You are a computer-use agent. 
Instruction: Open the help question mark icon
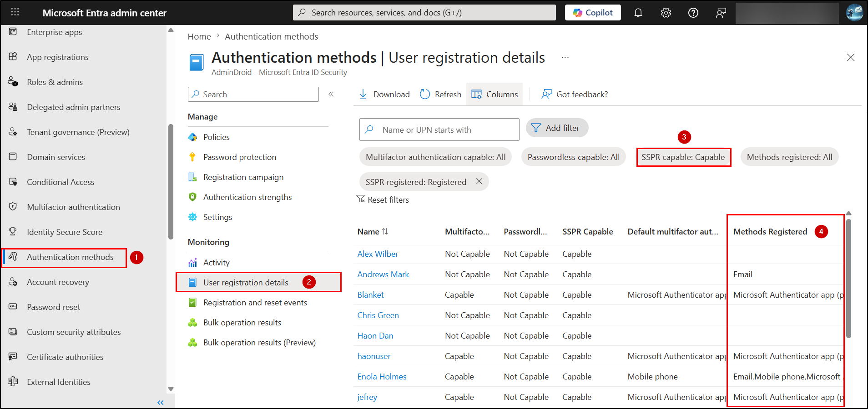click(x=693, y=13)
